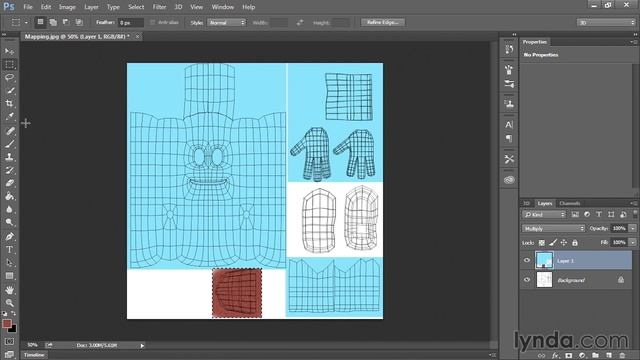Create a new layer icon

click(x=609, y=356)
